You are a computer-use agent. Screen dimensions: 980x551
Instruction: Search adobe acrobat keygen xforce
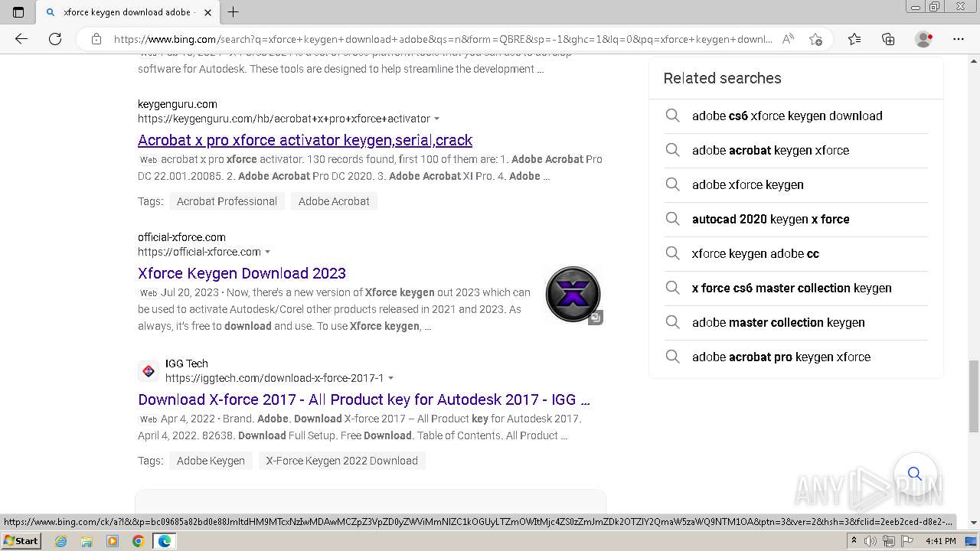click(770, 150)
